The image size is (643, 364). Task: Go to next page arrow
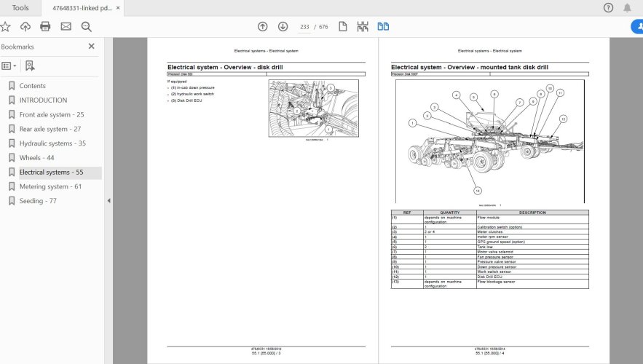tap(283, 27)
